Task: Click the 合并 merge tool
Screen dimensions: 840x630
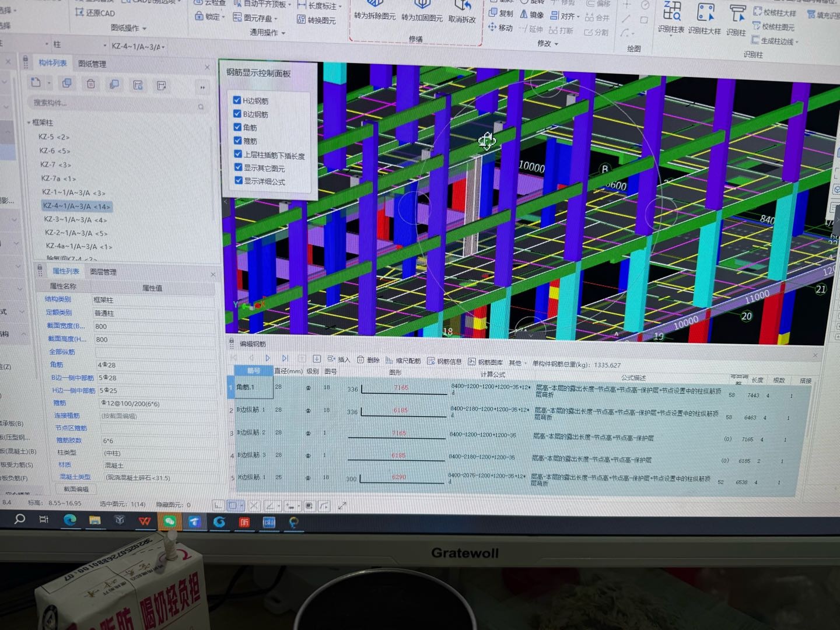Action: [x=597, y=18]
